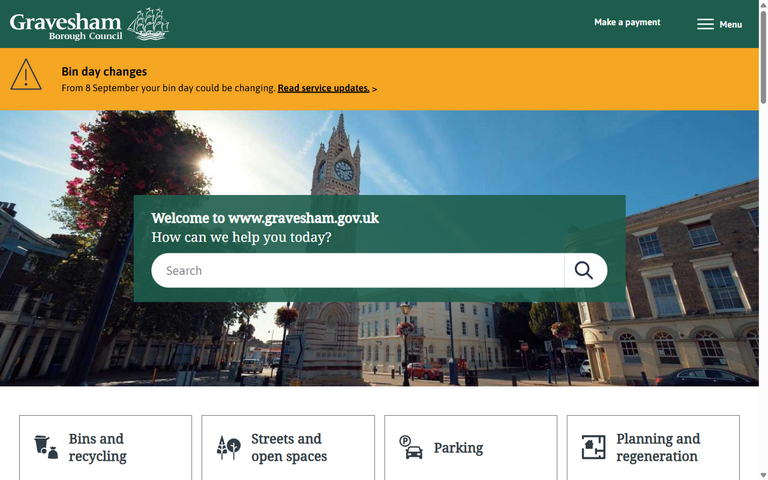Open the hamburger menu icon
768x480 pixels.
tap(705, 24)
